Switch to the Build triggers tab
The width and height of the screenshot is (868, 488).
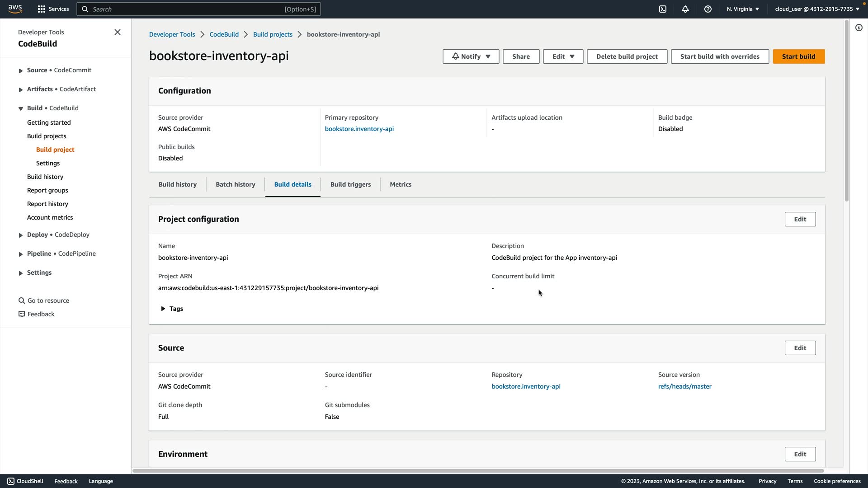pos(350,184)
